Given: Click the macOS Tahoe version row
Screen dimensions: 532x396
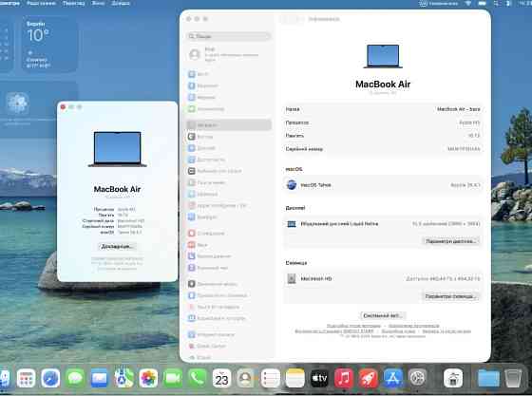Looking at the screenshot, I should tap(383, 185).
